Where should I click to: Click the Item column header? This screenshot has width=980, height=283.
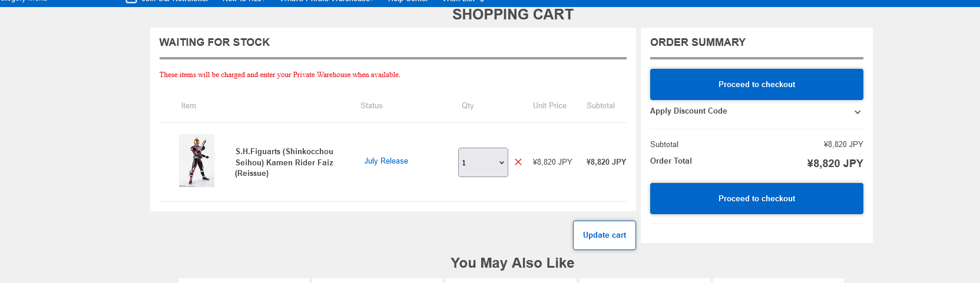click(188, 106)
